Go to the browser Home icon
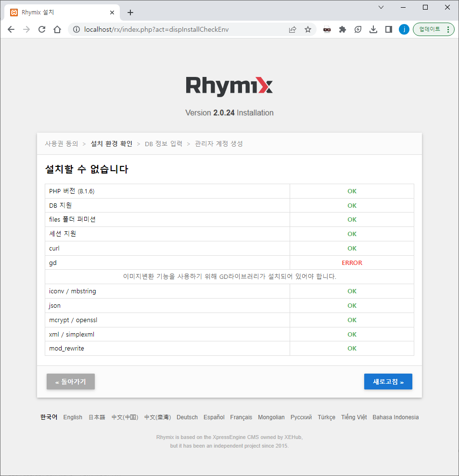This screenshot has width=459, height=476. 57,29
